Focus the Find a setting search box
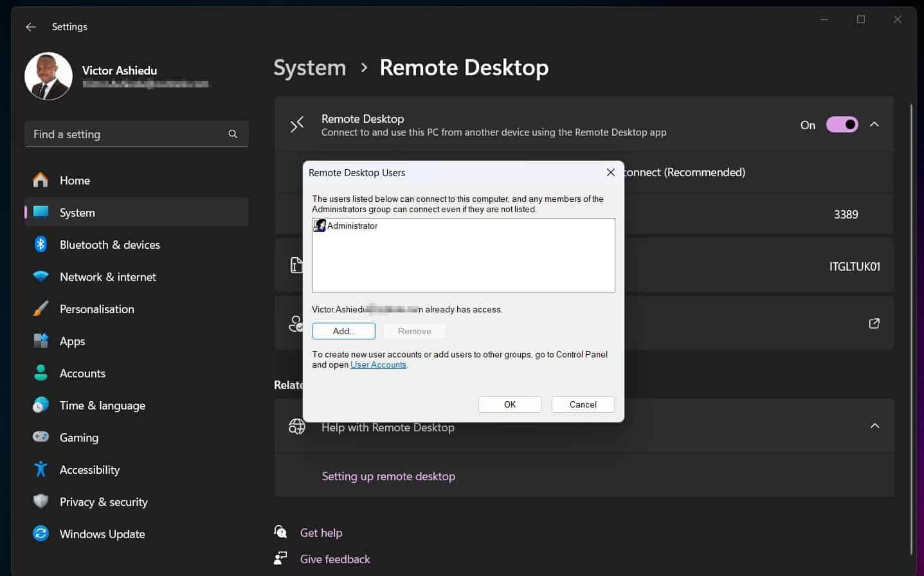 point(136,134)
